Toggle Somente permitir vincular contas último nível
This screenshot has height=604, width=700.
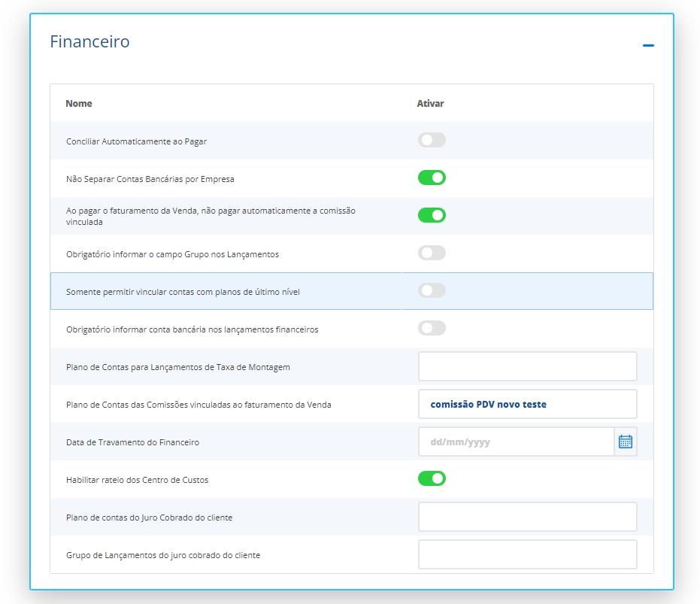(x=432, y=291)
